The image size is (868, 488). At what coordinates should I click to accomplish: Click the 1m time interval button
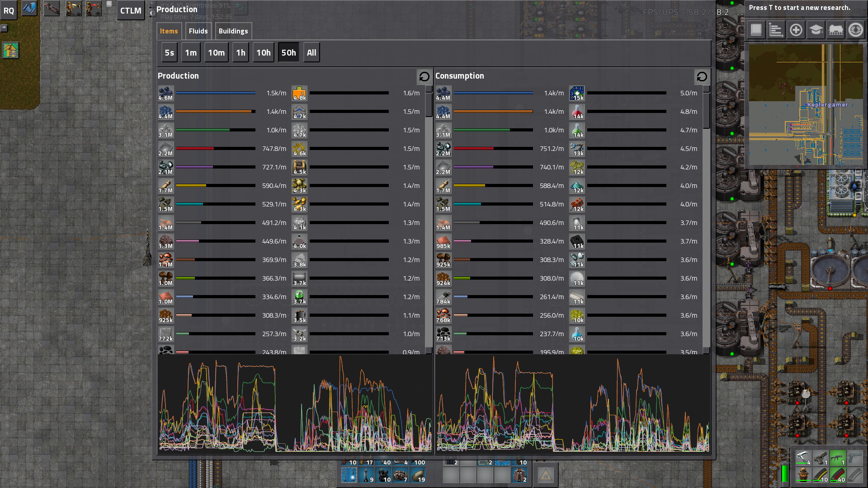[191, 52]
